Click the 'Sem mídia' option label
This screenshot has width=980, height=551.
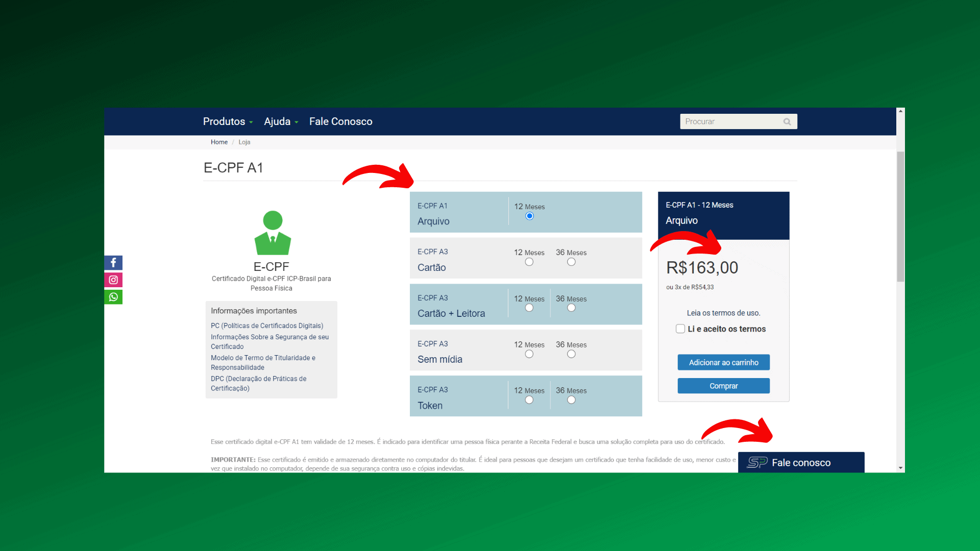(440, 360)
